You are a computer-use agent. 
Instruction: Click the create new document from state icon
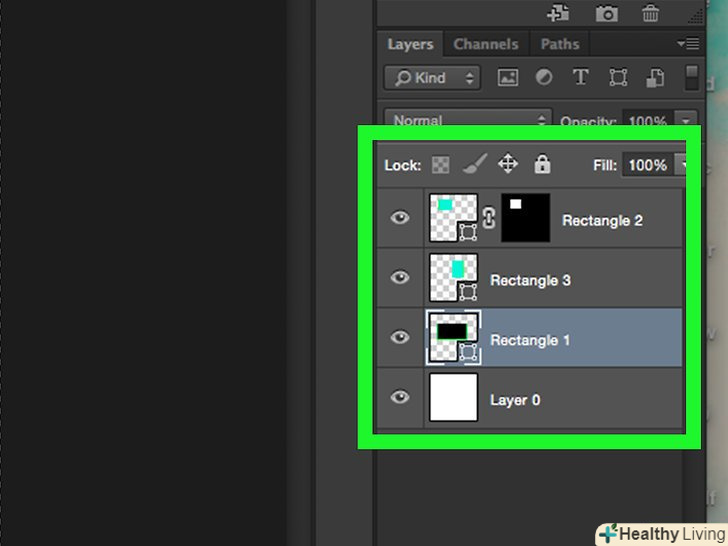(558, 13)
